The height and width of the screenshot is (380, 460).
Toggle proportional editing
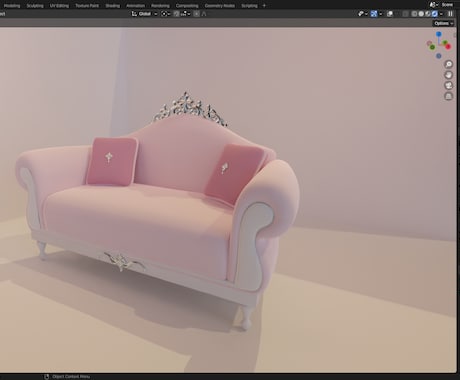[x=197, y=14]
